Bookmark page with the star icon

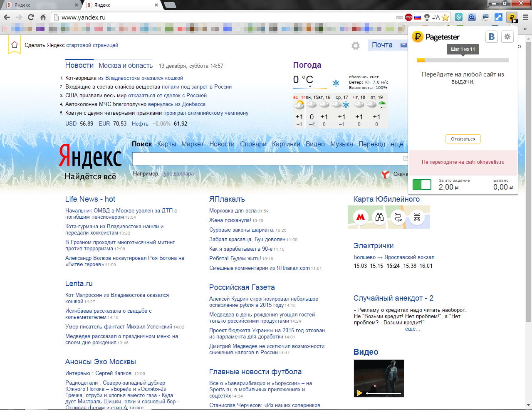(x=445, y=17)
